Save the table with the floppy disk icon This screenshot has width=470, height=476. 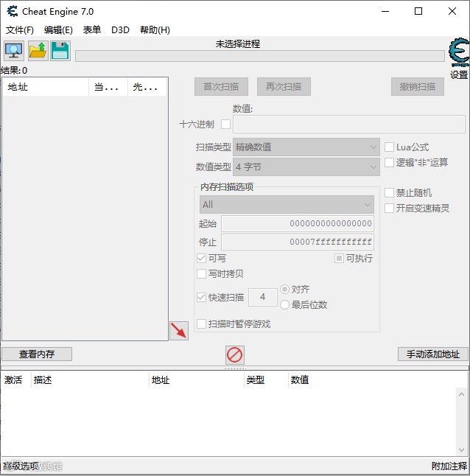pyautogui.click(x=60, y=51)
